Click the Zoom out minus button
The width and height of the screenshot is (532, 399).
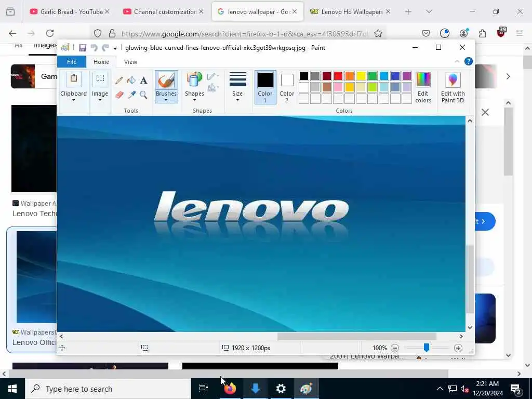395,348
